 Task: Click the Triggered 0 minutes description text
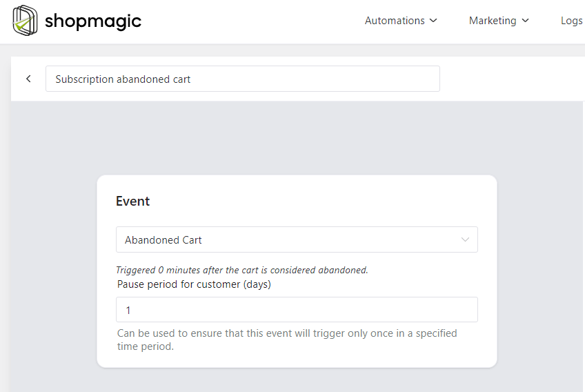coord(242,270)
